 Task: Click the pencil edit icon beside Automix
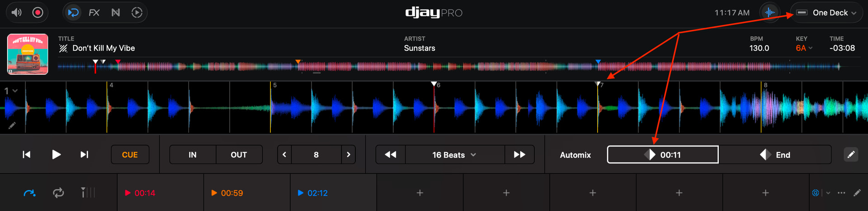click(850, 155)
